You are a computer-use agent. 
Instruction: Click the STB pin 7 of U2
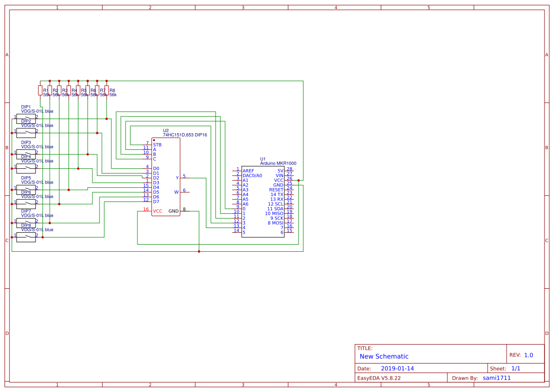click(157, 145)
